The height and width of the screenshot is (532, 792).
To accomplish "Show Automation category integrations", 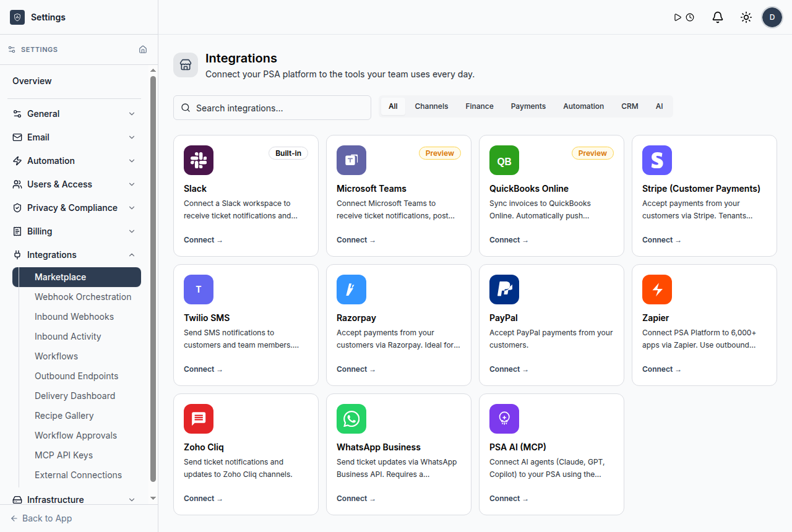I will [x=583, y=106].
